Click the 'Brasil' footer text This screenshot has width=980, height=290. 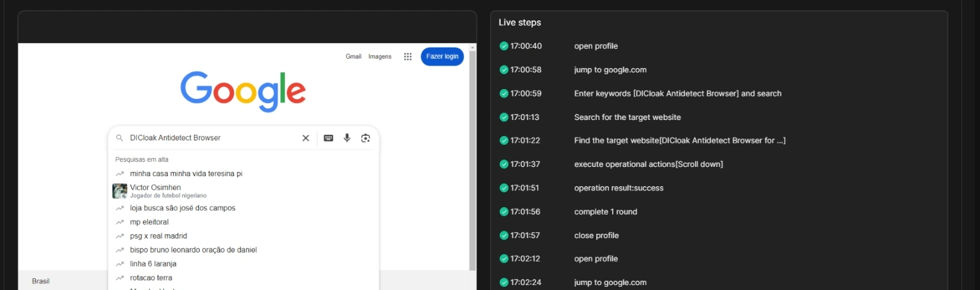click(x=41, y=281)
